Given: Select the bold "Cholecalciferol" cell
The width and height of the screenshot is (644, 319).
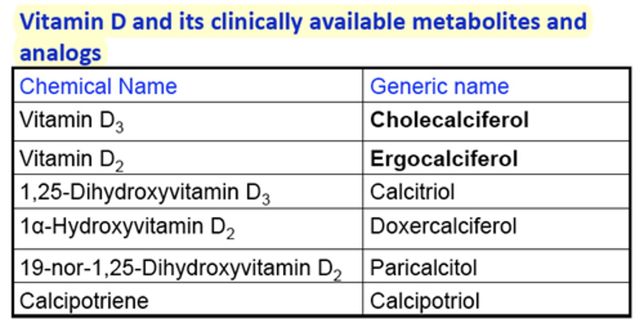Looking at the screenshot, I should coord(449,120).
